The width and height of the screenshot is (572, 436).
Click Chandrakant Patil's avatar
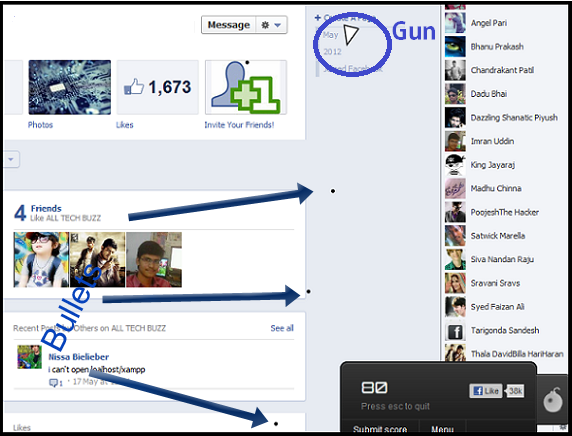(x=455, y=70)
